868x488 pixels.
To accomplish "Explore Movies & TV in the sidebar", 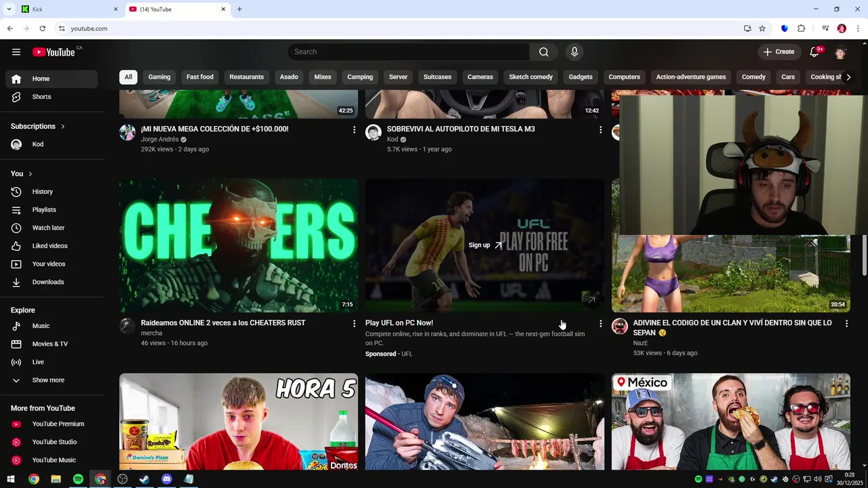I will point(52,344).
